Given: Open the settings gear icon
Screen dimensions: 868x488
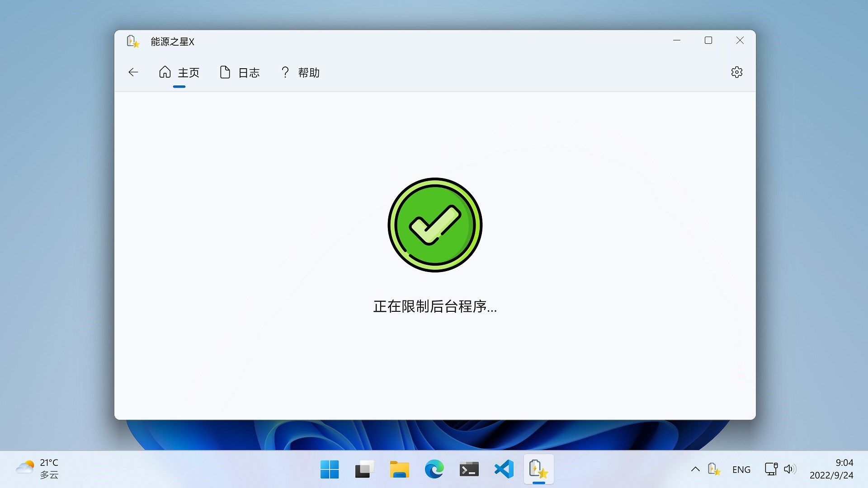Looking at the screenshot, I should (x=736, y=72).
